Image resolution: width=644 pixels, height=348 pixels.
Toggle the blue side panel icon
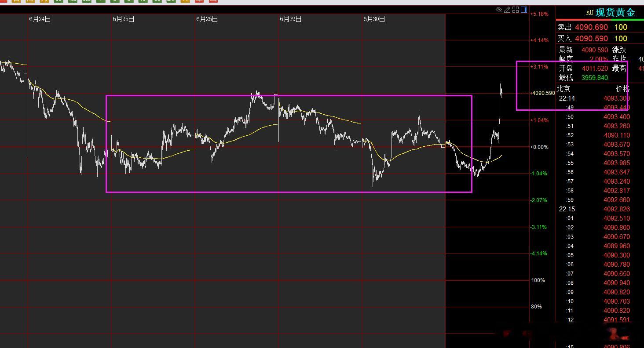(524, 10)
